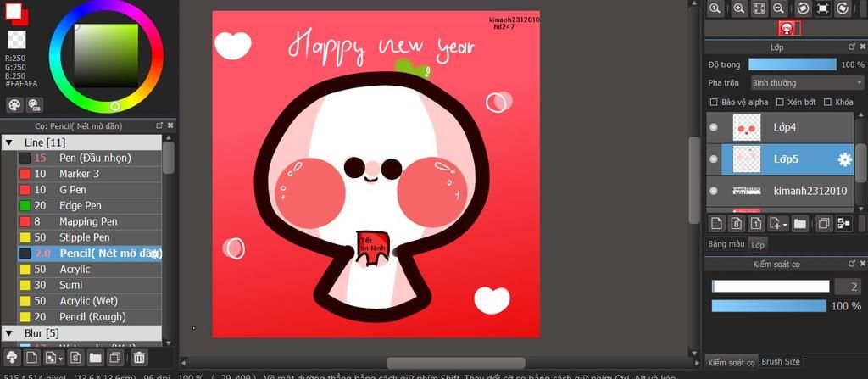
Task: Toggle the Xén bớt checkbox
Action: pos(780,102)
